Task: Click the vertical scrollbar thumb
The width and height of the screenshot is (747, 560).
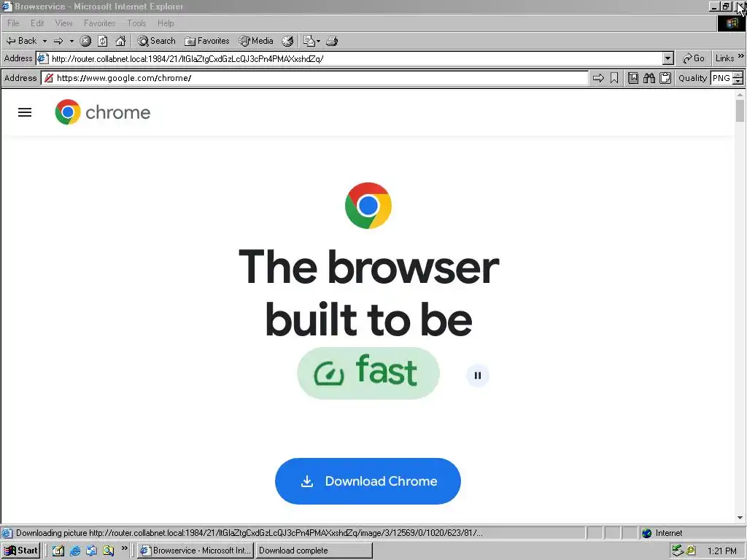Action: tap(740, 111)
